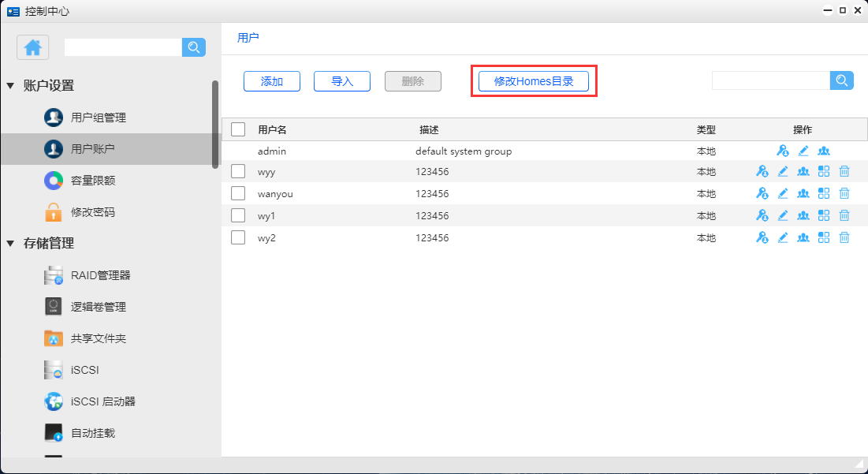Go to the home icon in the sidebar
The width and height of the screenshot is (868, 474).
[32, 47]
